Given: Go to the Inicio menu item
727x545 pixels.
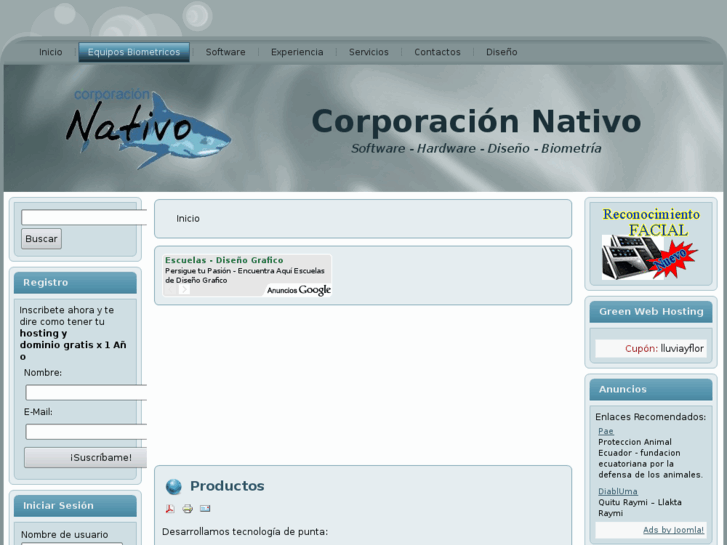Looking at the screenshot, I should (x=51, y=52).
